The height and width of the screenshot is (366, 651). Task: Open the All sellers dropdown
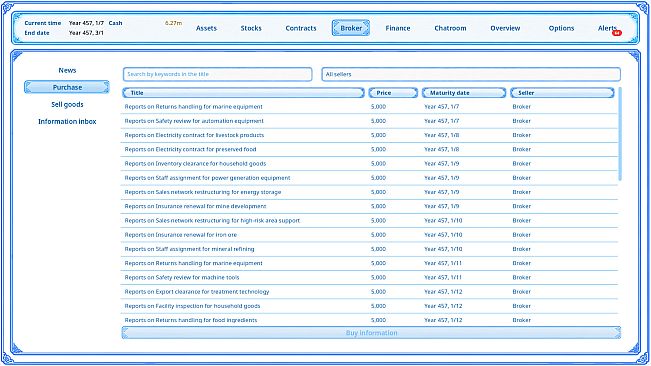[x=471, y=74]
